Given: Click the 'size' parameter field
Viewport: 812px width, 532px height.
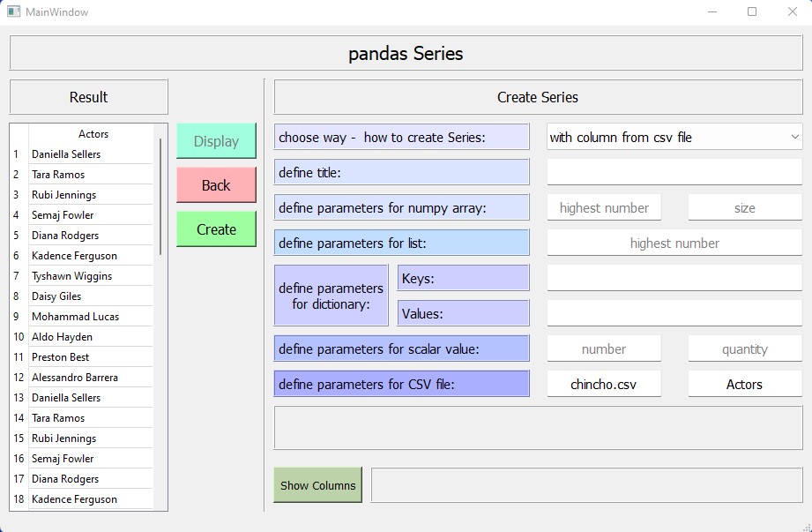Looking at the screenshot, I should [744, 207].
